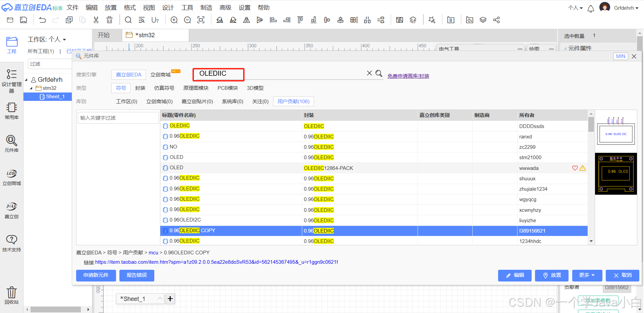Collapse the Grfdehrh tree node

coord(26,80)
